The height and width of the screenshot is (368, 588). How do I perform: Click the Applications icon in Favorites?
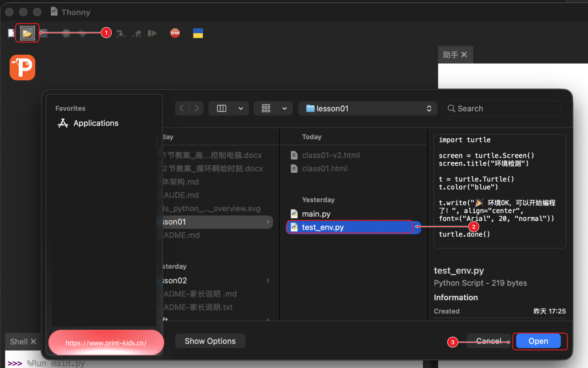[63, 123]
